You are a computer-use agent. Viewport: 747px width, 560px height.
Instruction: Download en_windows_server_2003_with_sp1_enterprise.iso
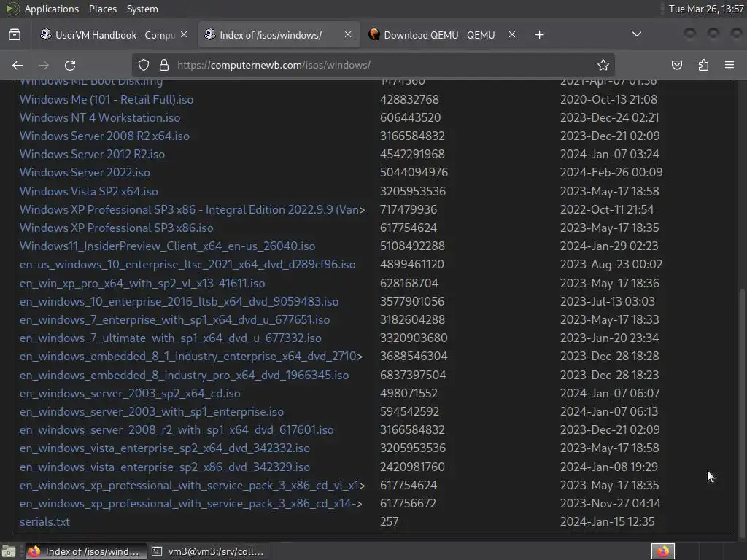152,411
